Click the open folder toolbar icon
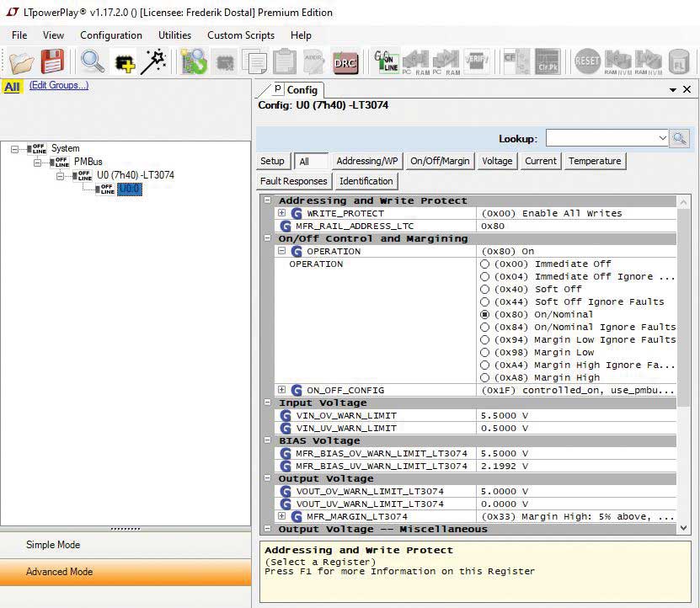This screenshot has height=608, width=700. point(21,61)
